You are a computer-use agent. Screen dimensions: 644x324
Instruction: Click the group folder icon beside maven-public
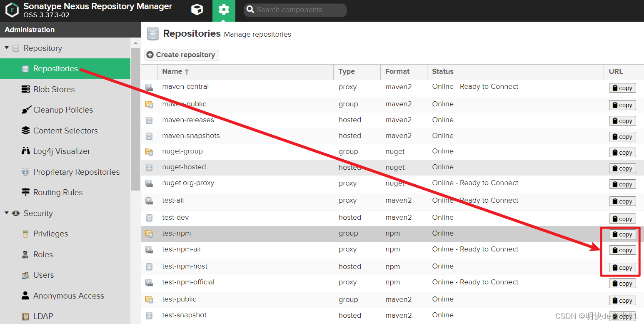[149, 104]
